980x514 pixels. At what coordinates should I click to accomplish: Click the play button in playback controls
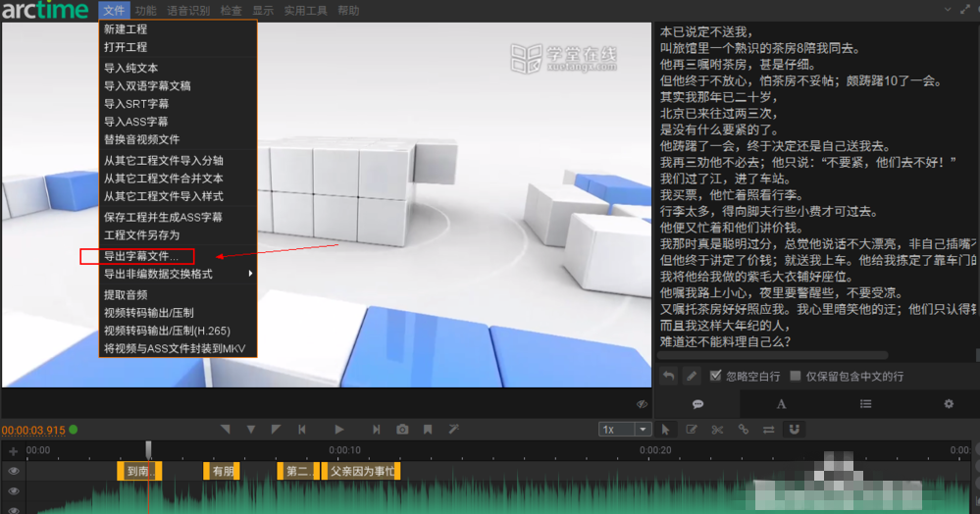(x=339, y=430)
